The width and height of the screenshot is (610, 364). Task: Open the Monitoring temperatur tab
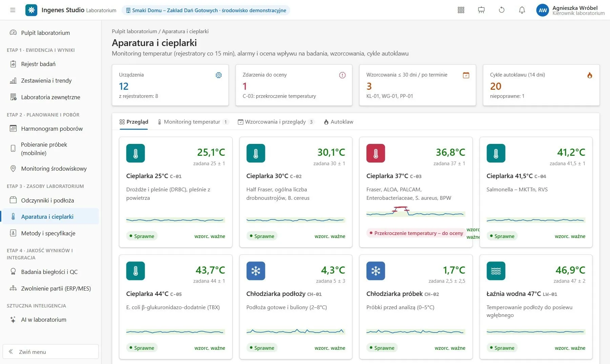[192, 122]
